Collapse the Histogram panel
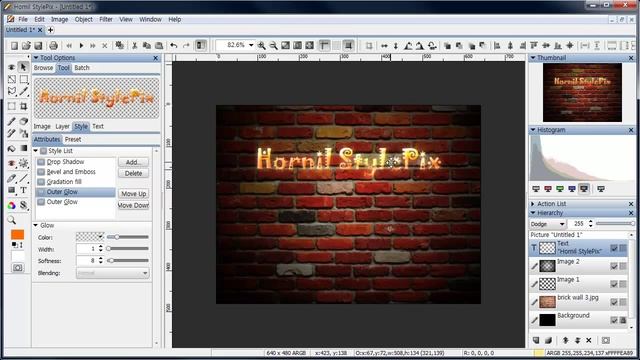Screen dimensions: 640x360 pos(533,130)
